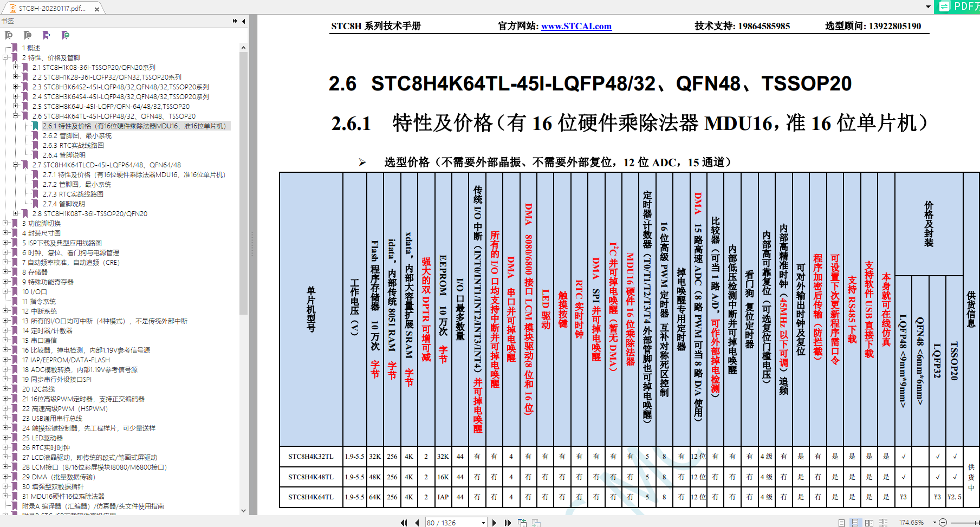This screenshot has height=527, width=980.
Task: Expand the 2.1 STC8H1K08 bookmark node
Action: coord(16,67)
